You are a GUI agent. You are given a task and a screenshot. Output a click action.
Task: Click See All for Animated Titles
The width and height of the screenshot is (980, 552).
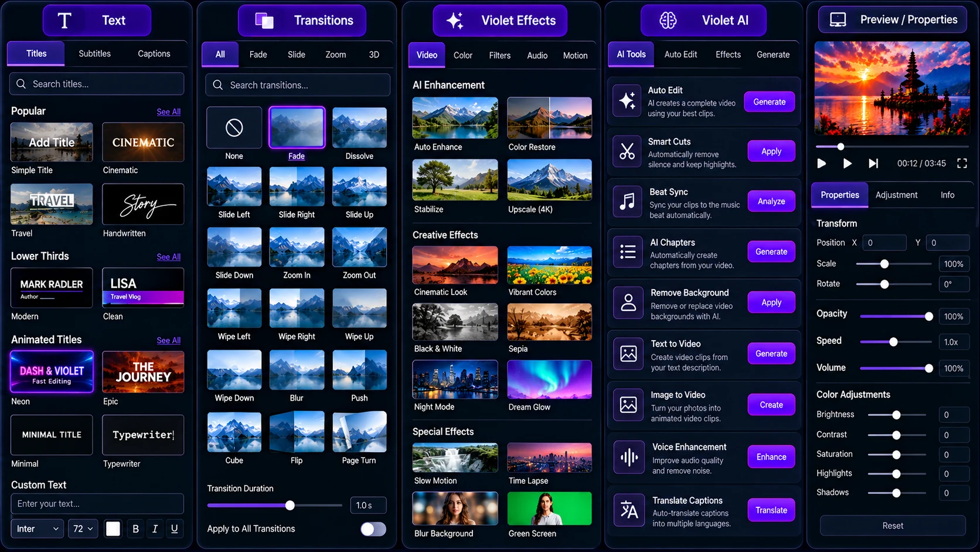coord(168,340)
